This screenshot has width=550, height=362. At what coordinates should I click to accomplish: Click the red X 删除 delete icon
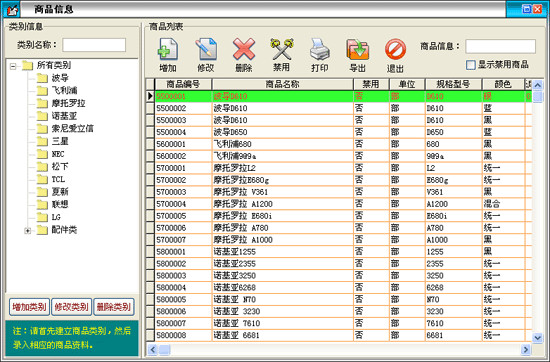point(244,49)
